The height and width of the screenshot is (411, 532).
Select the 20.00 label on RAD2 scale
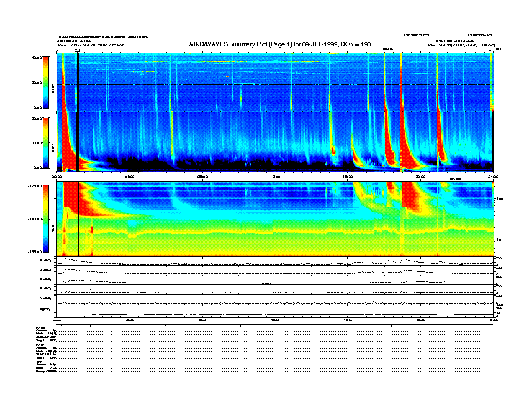(36, 83)
